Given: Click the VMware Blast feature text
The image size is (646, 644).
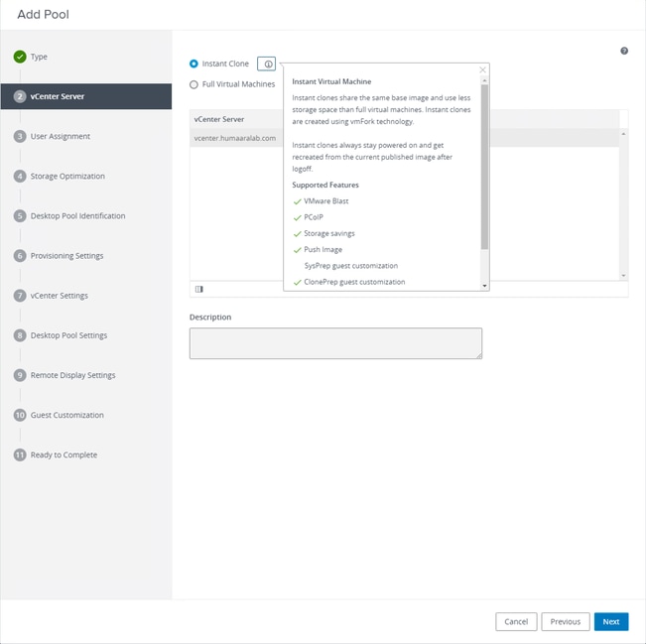Looking at the screenshot, I should click(x=325, y=201).
